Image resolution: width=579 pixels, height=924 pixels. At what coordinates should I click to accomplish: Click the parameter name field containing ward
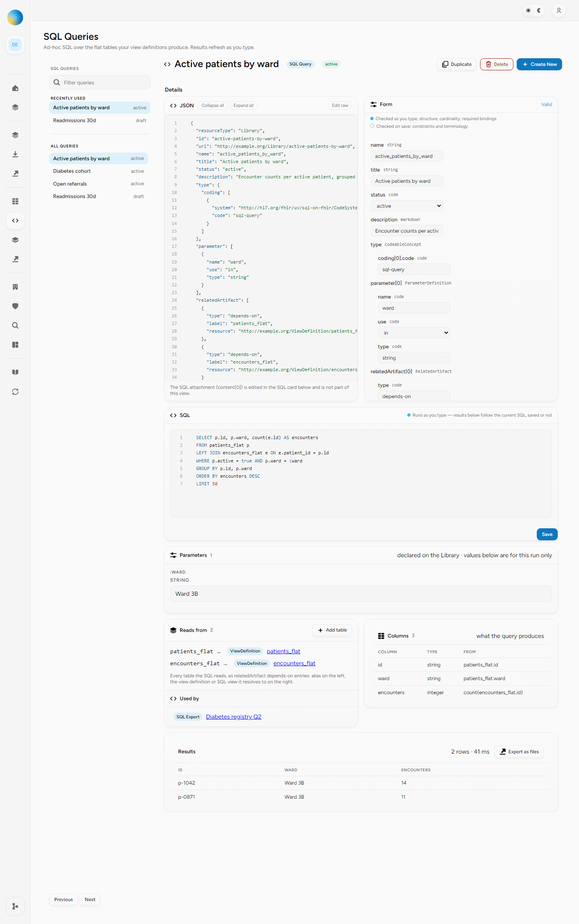click(414, 308)
